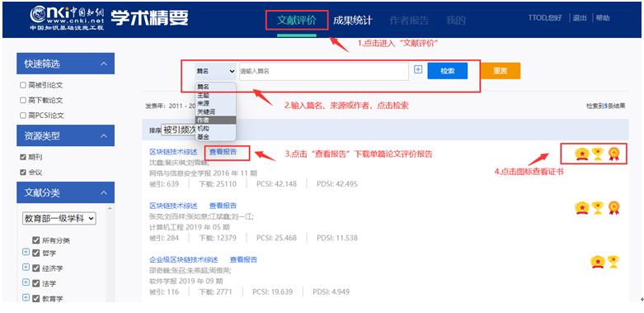
Task: Open medal certificate for the 沈鑫 paper row
Action: point(582,154)
